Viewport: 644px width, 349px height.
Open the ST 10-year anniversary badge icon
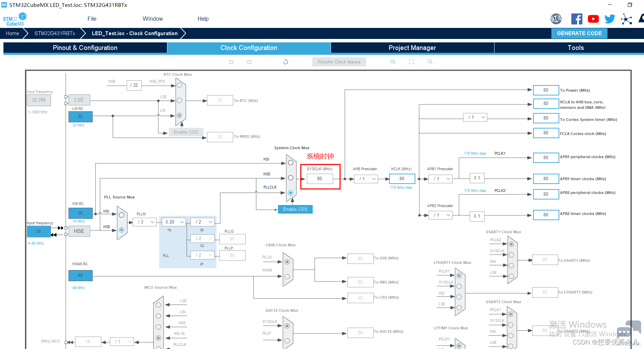pos(556,19)
